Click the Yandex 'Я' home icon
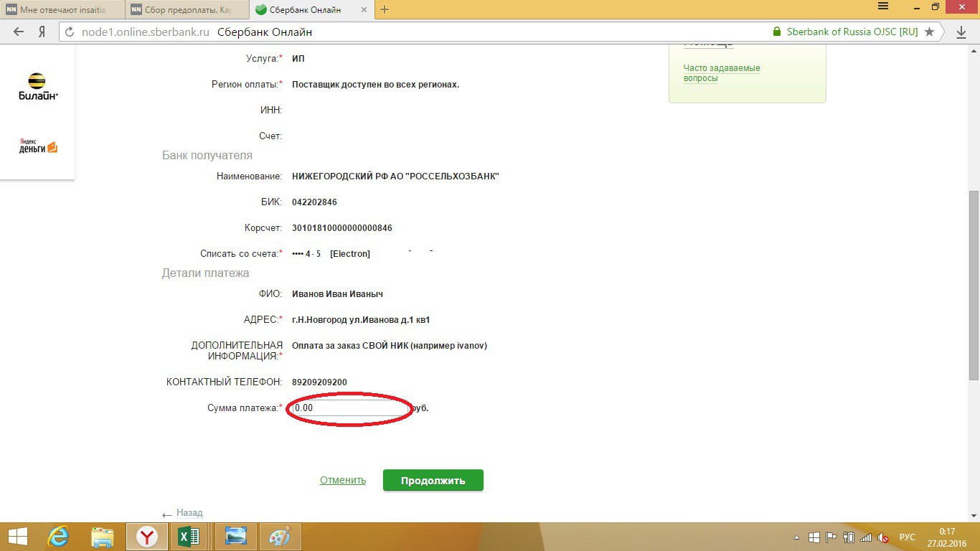The image size is (980, 551). pyautogui.click(x=42, y=32)
